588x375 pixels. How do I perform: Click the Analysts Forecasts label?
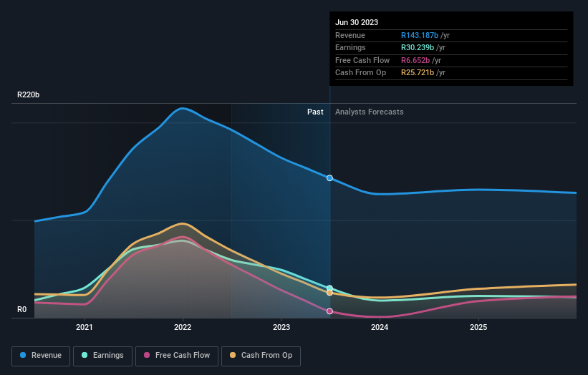point(370,112)
